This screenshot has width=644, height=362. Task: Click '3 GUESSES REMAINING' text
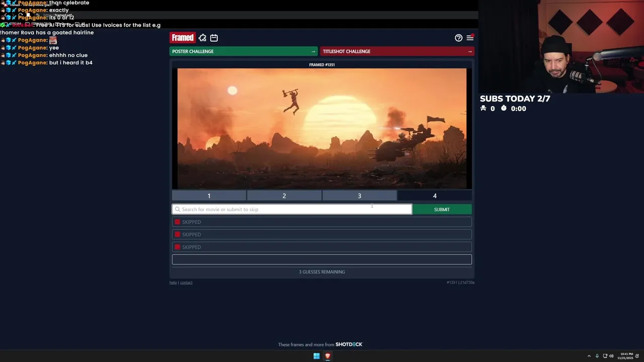(322, 272)
